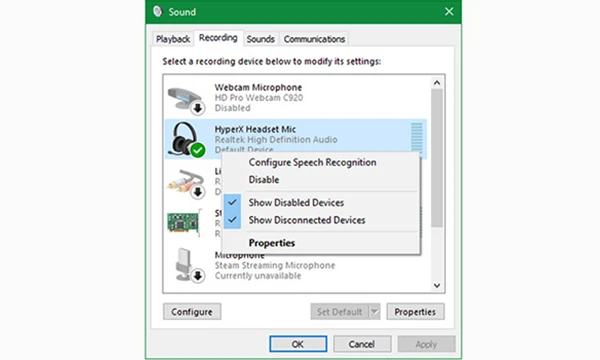Click 'Realtek High Definition Audio' text
The width and height of the screenshot is (600, 360).
click(x=276, y=140)
